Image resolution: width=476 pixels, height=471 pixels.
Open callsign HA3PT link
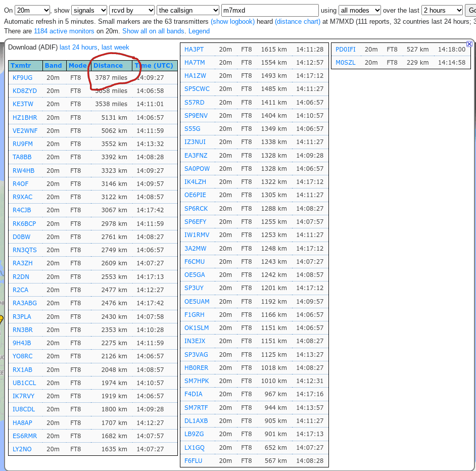[x=194, y=50]
